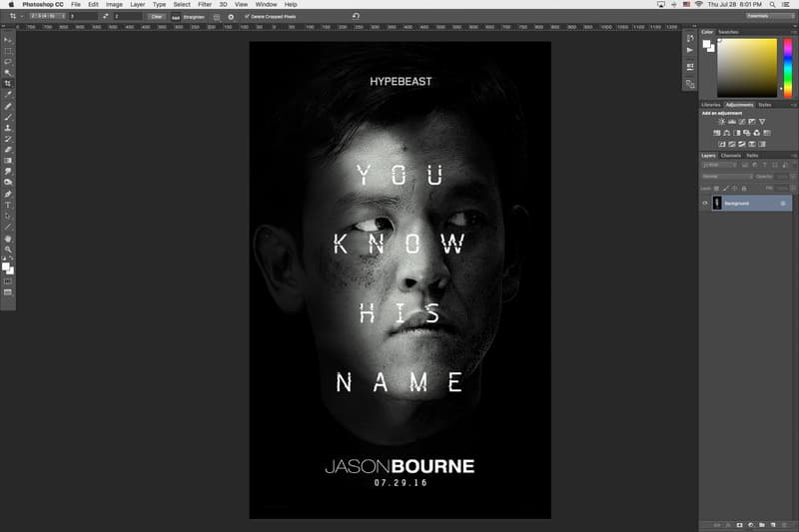The width and height of the screenshot is (799, 532).
Task: Select the Hand tool
Action: (x=8, y=239)
